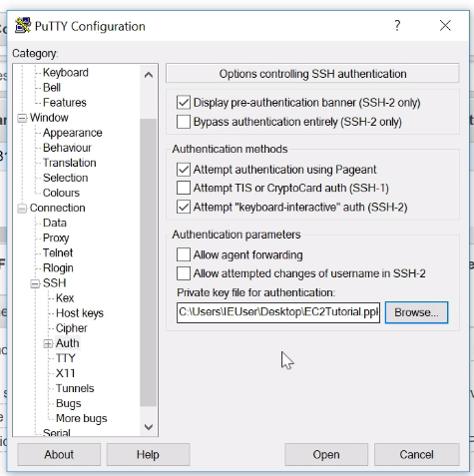Enable Bypass authentication entirely option
Image resolution: width=474 pixels, height=476 pixels.
click(x=184, y=122)
